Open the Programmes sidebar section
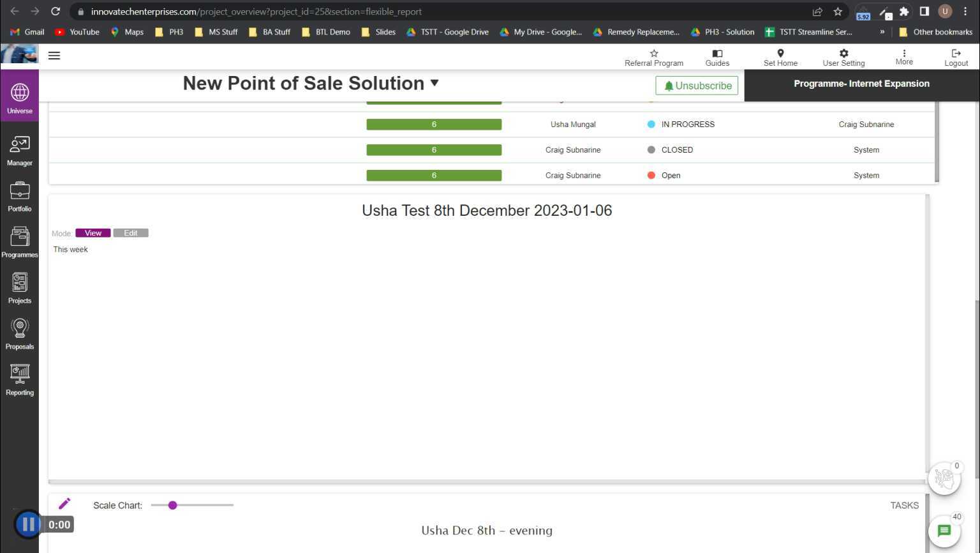This screenshot has height=553, width=980. click(x=20, y=243)
